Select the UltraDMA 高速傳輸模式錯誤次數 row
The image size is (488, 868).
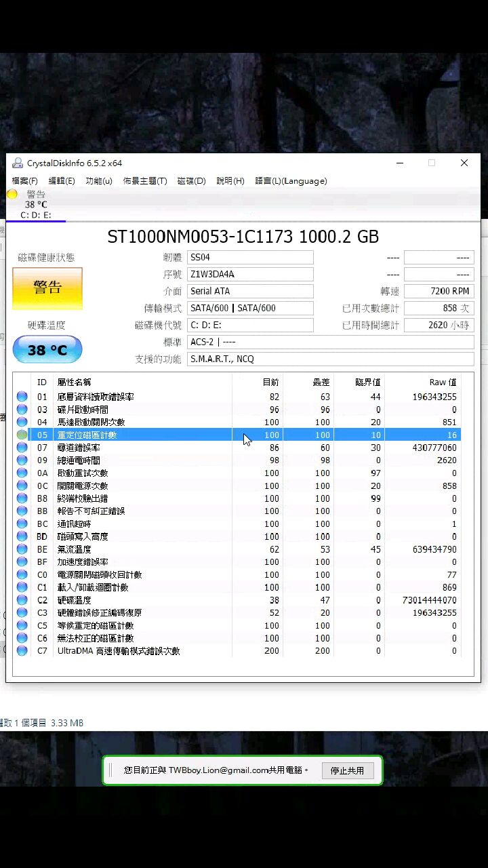(x=237, y=651)
